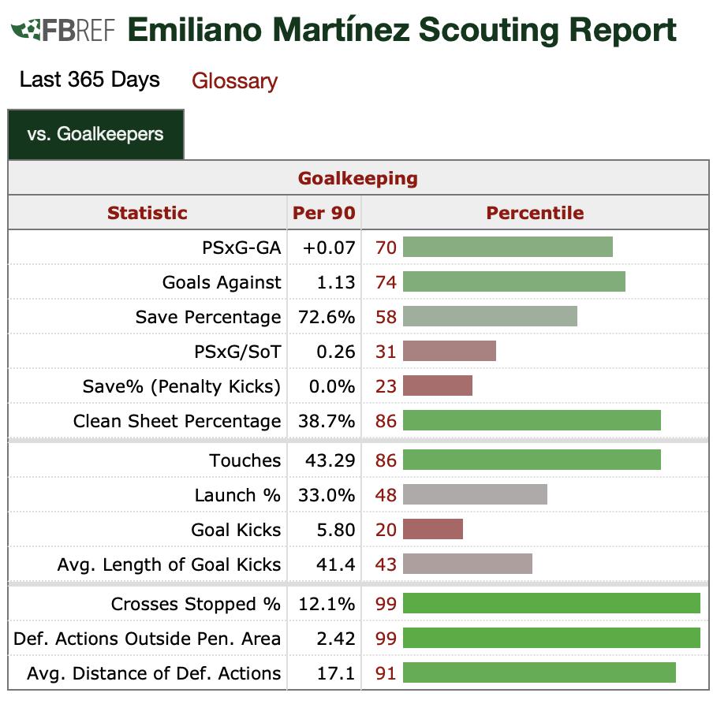Screen dimensions: 728x704
Task: Click the PSxG-GA statistic label
Action: (241, 248)
